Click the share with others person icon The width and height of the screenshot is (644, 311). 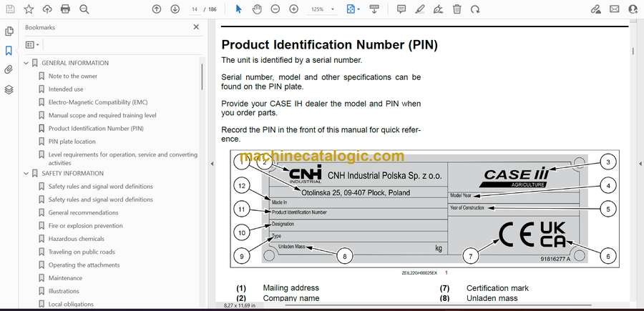[633, 9]
